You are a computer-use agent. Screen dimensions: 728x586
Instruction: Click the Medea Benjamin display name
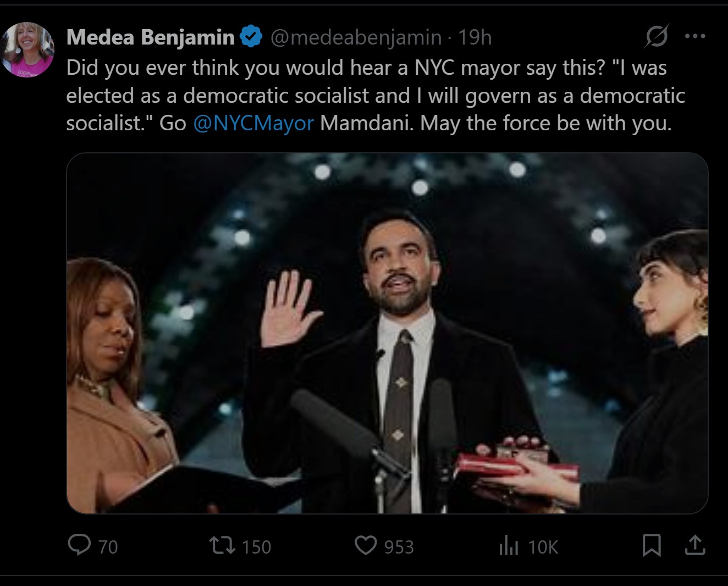point(150,37)
